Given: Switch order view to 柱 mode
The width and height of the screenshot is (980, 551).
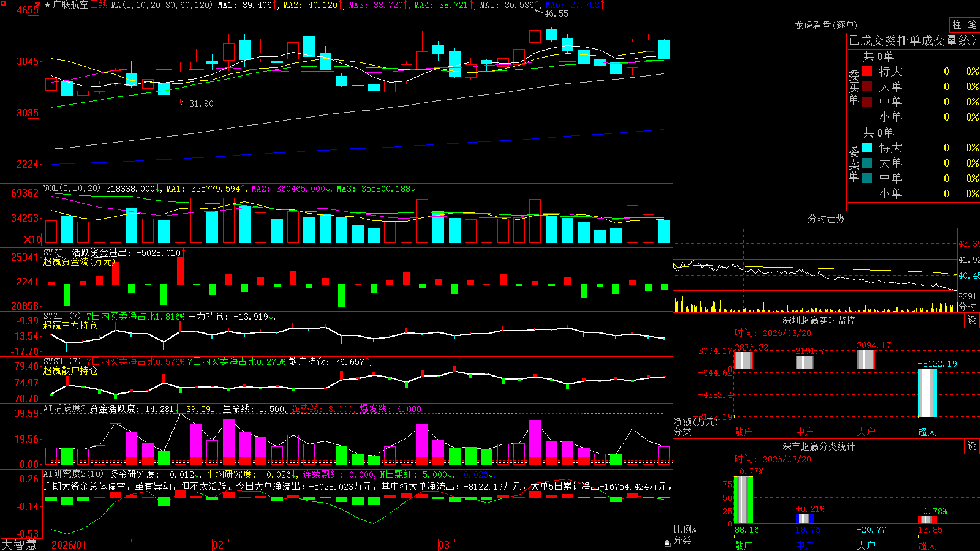Looking at the screenshot, I should click(x=957, y=24).
